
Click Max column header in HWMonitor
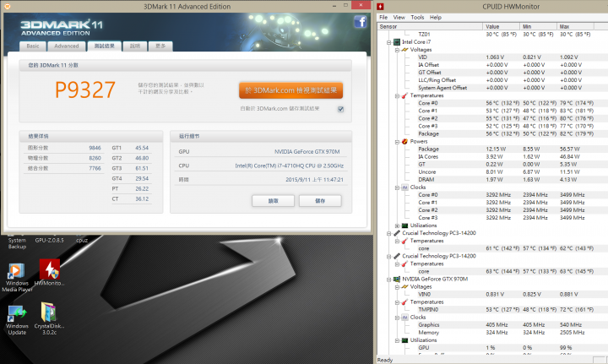coord(575,26)
